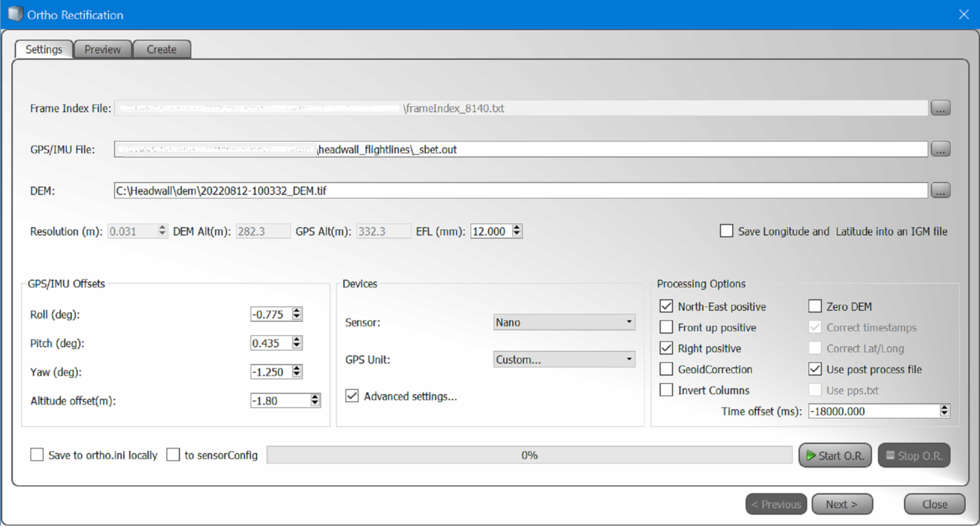This screenshot has width=980, height=527.
Task: Click the 0% progress bar
Action: (529, 455)
